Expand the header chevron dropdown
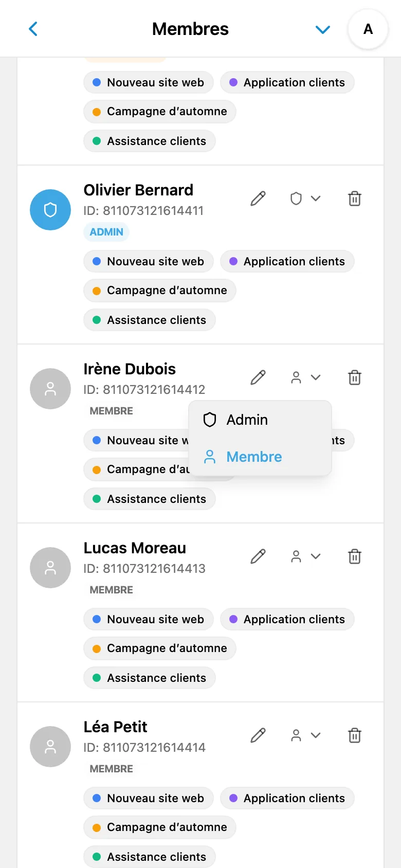401x868 pixels. pyautogui.click(x=323, y=30)
